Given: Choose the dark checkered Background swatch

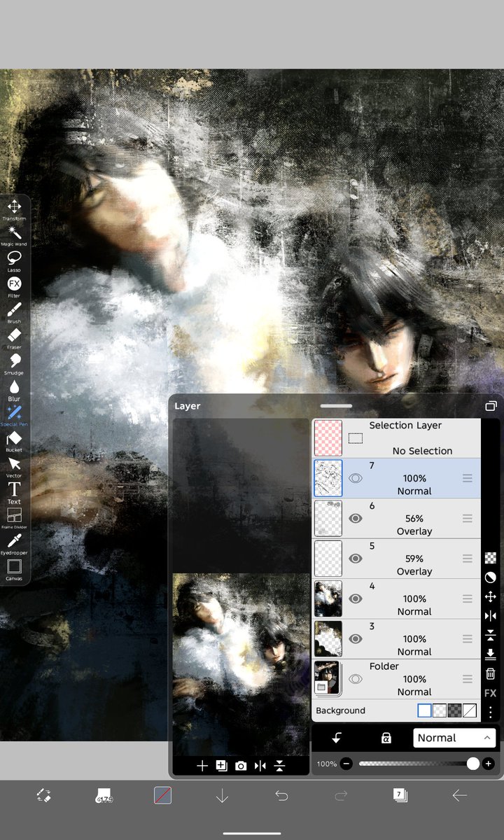Looking at the screenshot, I should point(454,710).
